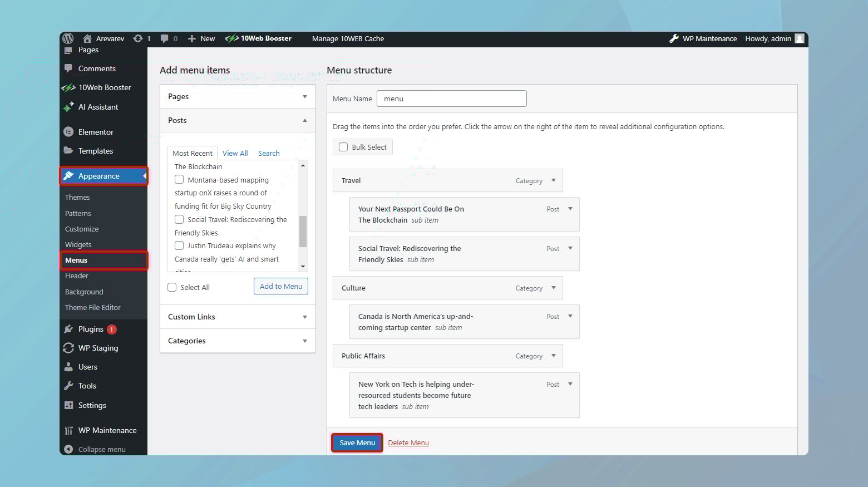
Task: Check the Montana-based mapping startup post
Action: pos(179,179)
